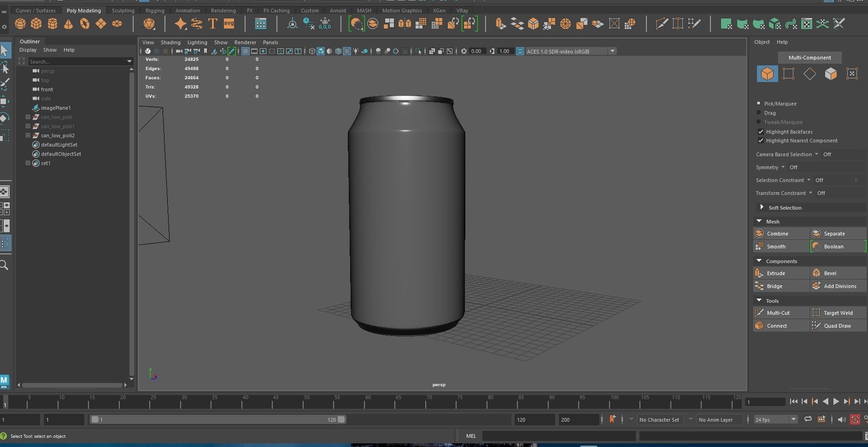Open viewport Lighting menu

coord(197,42)
